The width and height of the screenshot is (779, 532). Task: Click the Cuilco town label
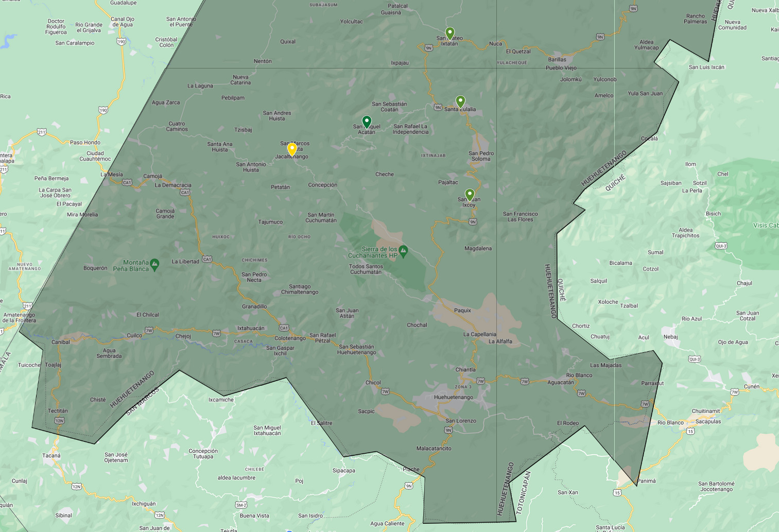(134, 335)
